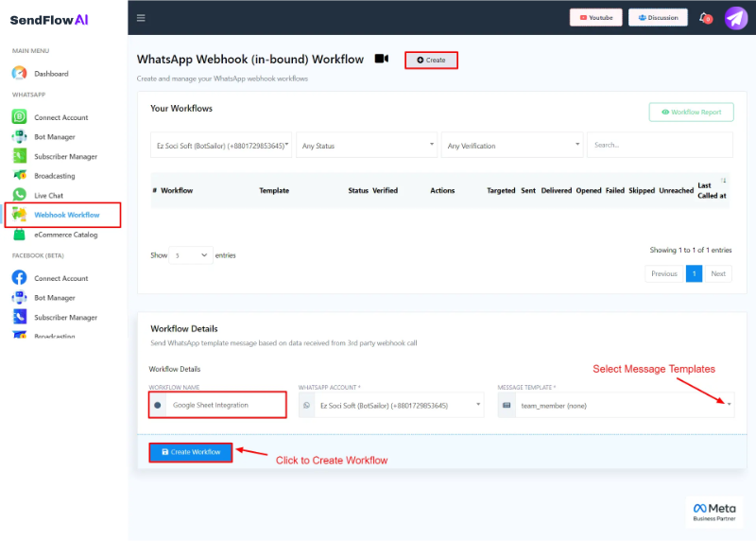
Task: Open the Show entries count dropdown
Action: [191, 254]
